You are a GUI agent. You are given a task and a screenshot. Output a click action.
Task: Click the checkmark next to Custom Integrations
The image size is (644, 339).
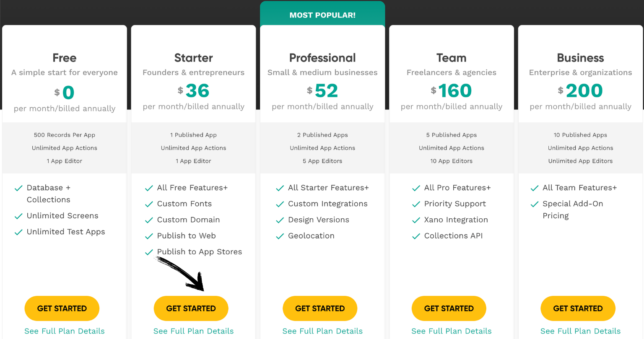click(x=280, y=204)
